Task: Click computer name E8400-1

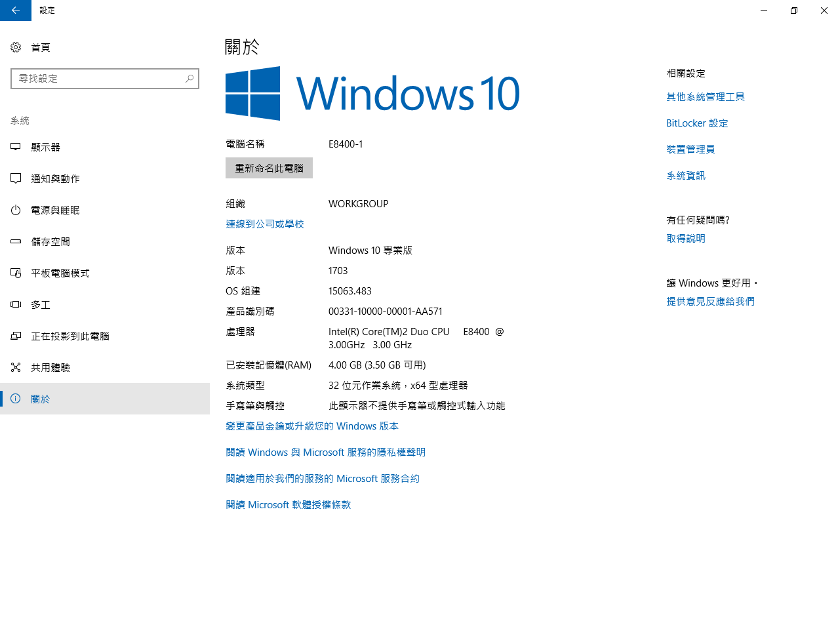Action: (x=346, y=144)
